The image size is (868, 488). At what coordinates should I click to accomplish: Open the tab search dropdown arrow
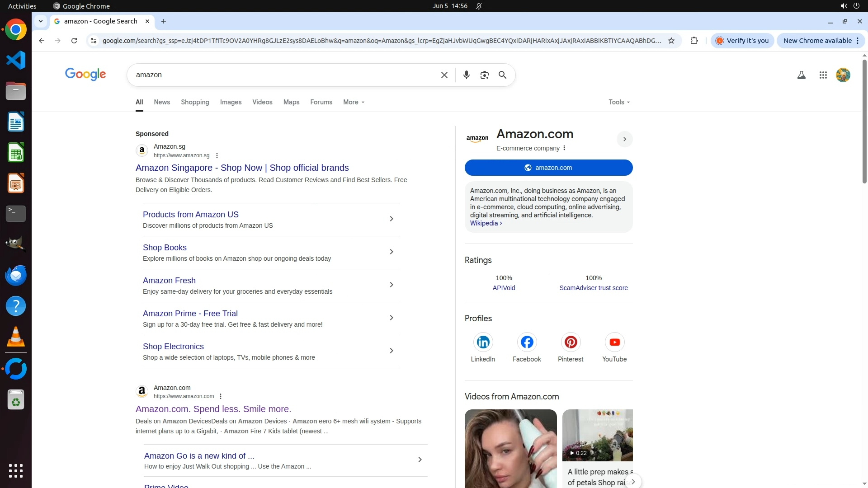point(41,21)
